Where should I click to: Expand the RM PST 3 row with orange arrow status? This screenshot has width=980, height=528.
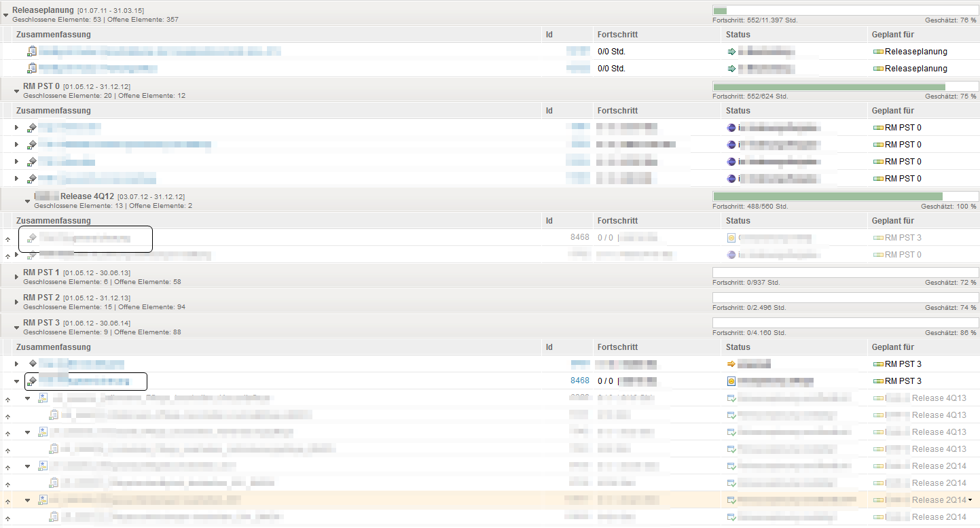click(x=17, y=364)
